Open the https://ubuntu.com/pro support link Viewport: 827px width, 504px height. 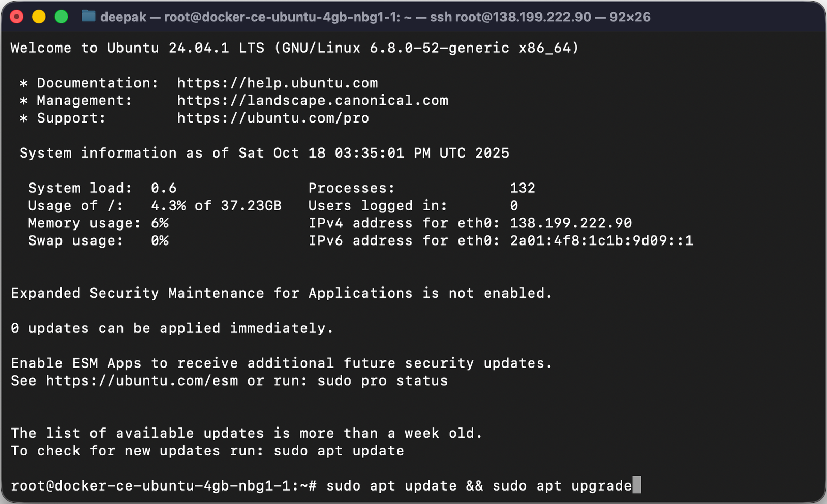coord(272,118)
